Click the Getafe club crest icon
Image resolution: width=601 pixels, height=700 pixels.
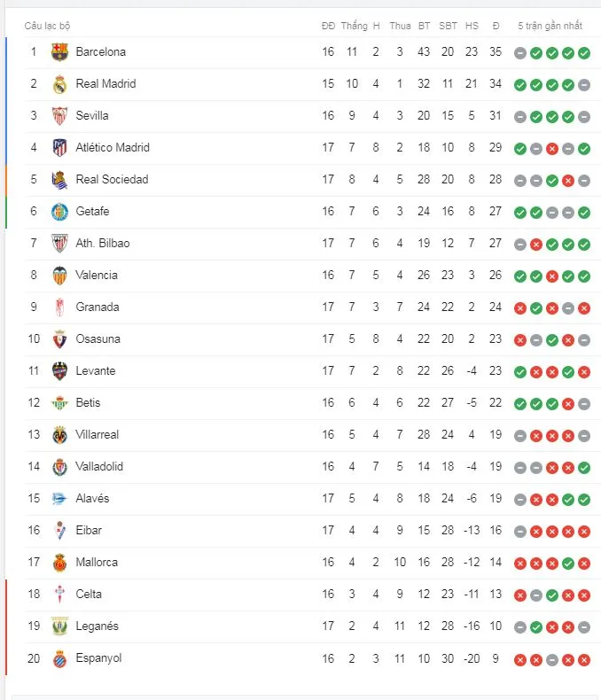click(59, 212)
